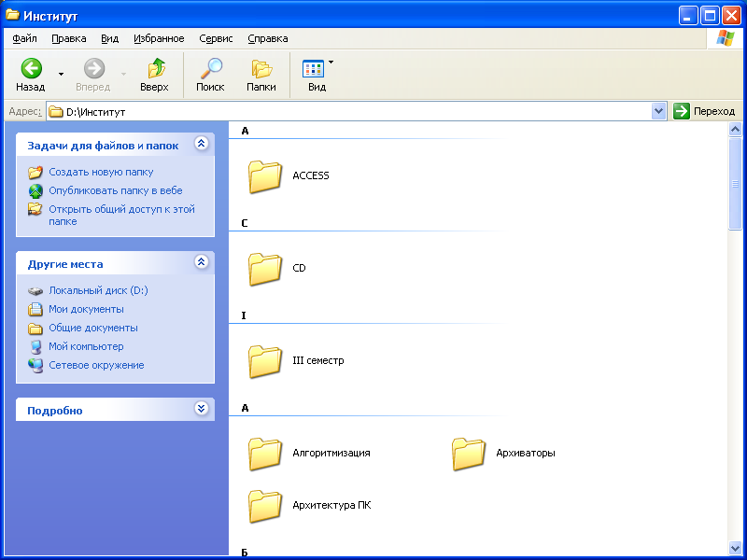Screen dimensions: 747x560
Task: Collapse the Задачи для файлов и папок panel
Action: (x=202, y=144)
